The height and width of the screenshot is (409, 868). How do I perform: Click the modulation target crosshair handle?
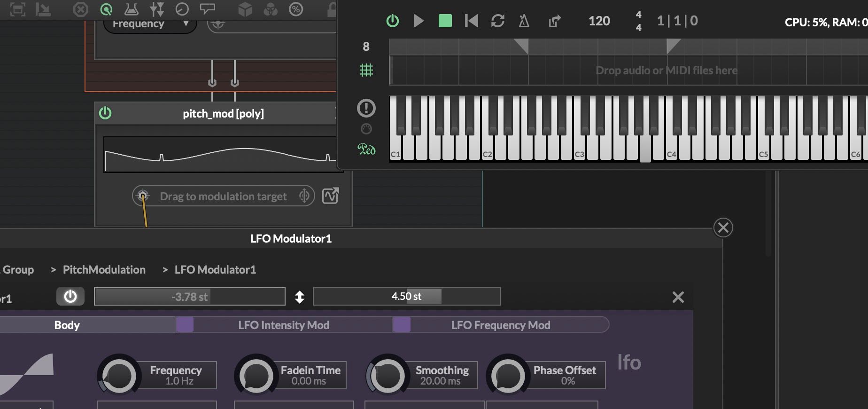(x=143, y=196)
